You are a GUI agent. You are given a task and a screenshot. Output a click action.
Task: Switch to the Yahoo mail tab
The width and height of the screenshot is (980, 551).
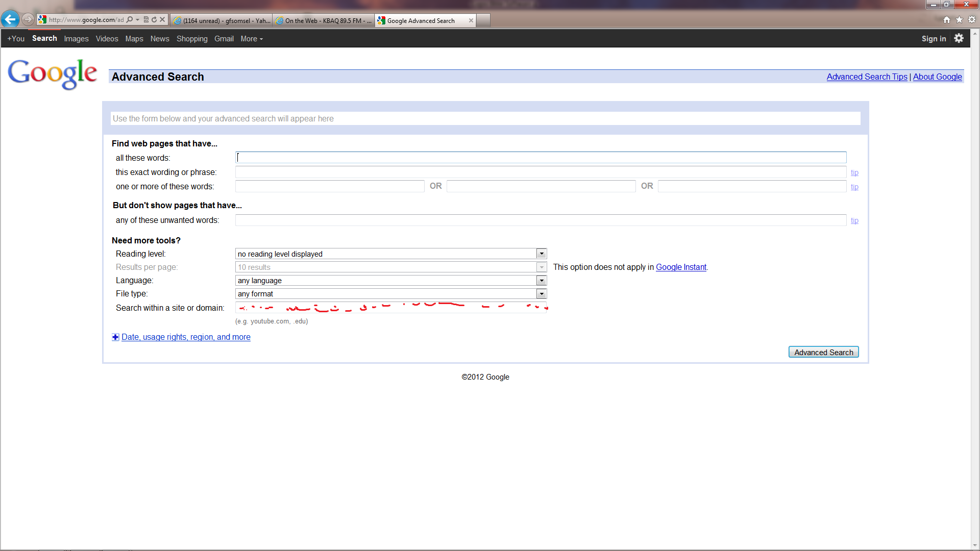pos(222,20)
